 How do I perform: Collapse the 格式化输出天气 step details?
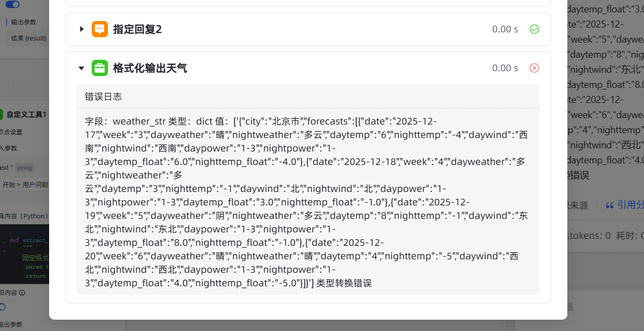(82, 68)
